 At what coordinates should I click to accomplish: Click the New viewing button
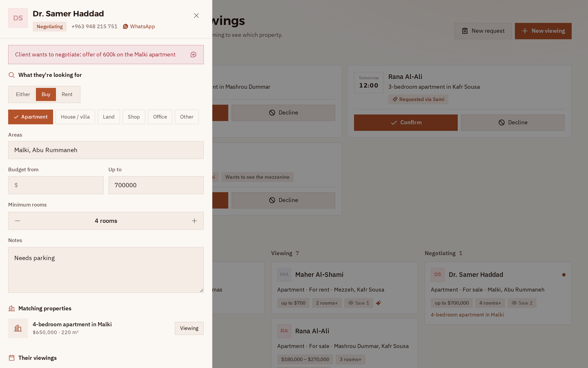point(543,31)
